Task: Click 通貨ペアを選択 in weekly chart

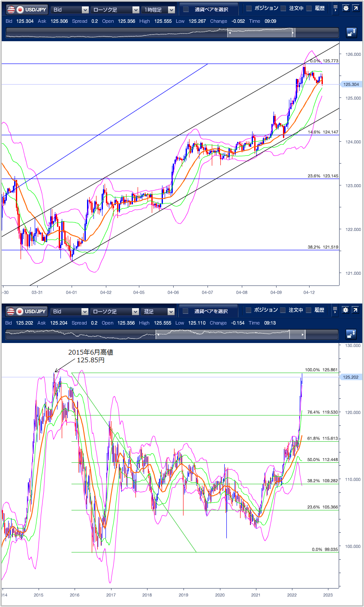Action: (208, 311)
